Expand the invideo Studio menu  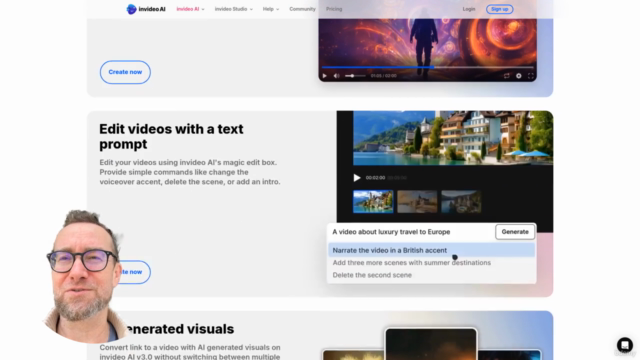click(x=233, y=9)
